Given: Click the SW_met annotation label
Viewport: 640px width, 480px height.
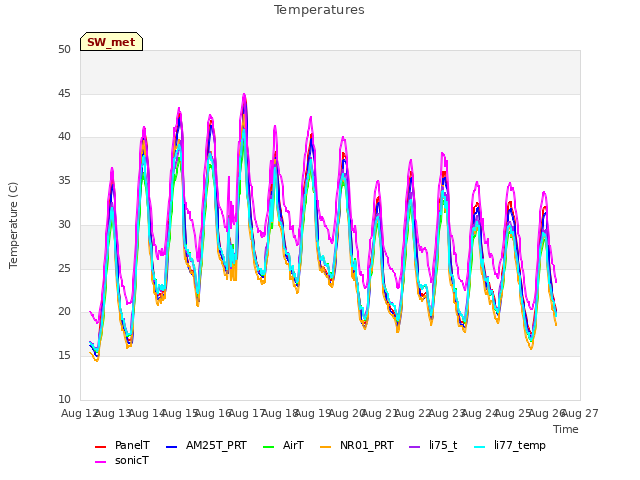Looking at the screenshot, I should [111, 42].
